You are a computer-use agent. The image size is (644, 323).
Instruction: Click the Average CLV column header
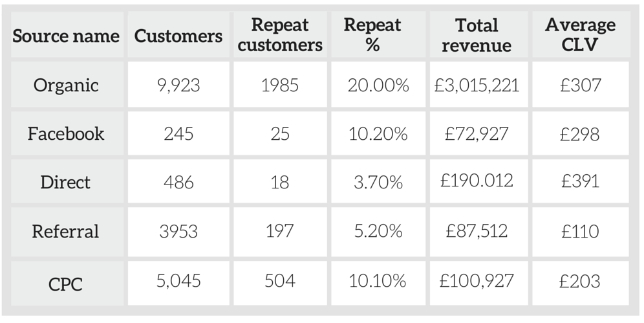point(580,35)
